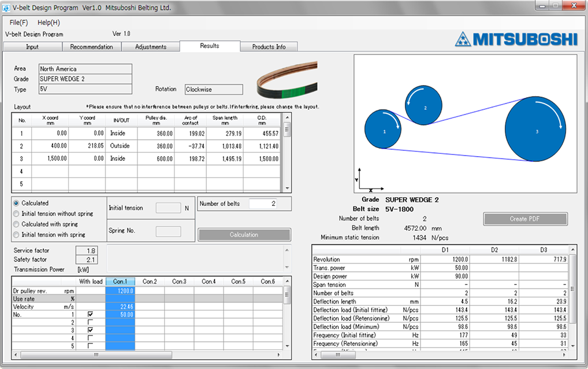Select the Results tab
588x369 pixels.
(210, 46)
